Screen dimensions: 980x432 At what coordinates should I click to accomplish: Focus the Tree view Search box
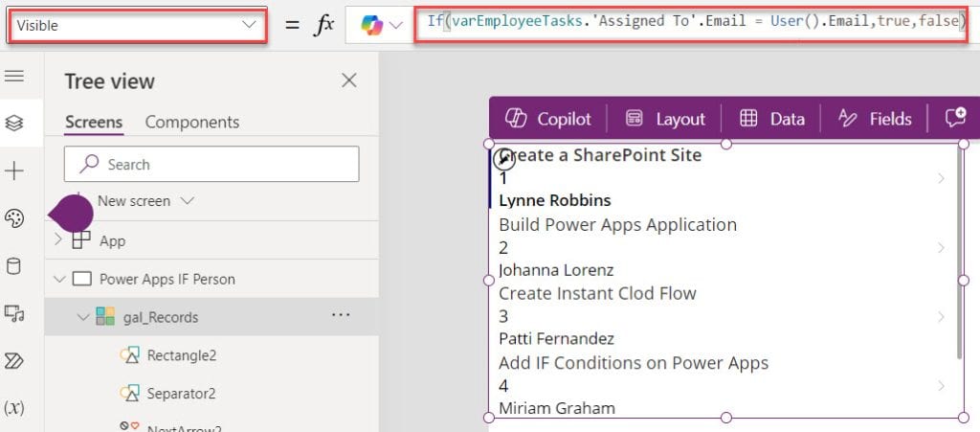point(212,165)
